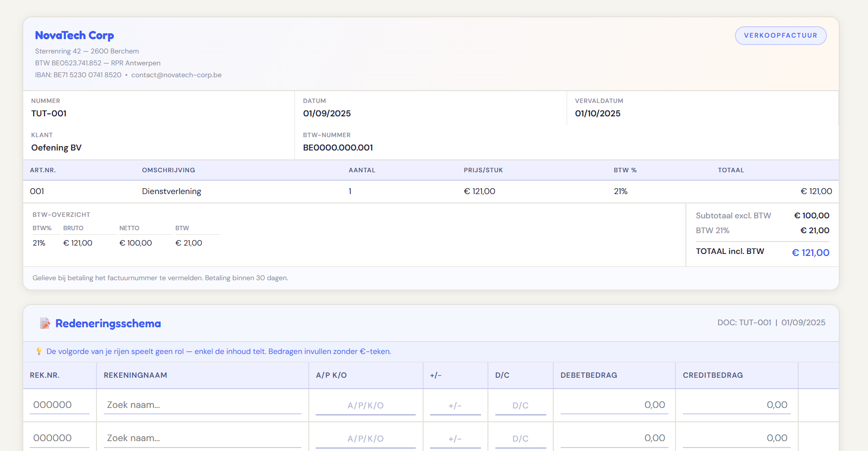The width and height of the screenshot is (868, 451).
Task: Click the VERKOOPFACTUUR badge
Action: [x=780, y=36]
